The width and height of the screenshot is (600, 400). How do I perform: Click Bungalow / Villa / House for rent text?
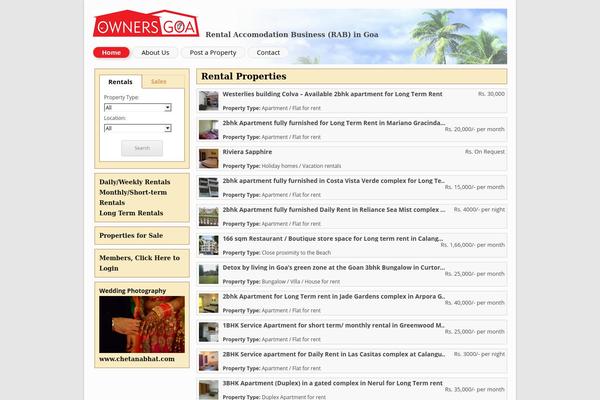click(x=301, y=281)
